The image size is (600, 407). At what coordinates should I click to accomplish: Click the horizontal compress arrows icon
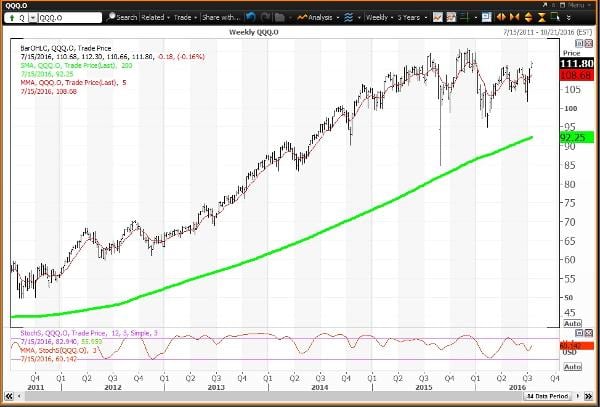515,17
